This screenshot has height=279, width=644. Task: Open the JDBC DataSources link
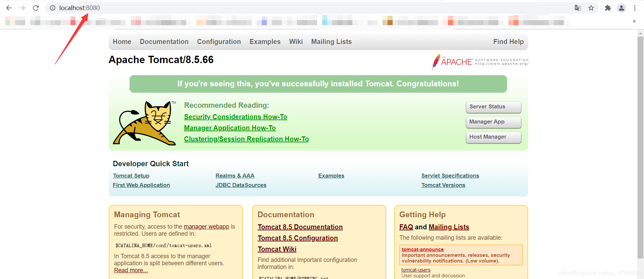point(241,185)
